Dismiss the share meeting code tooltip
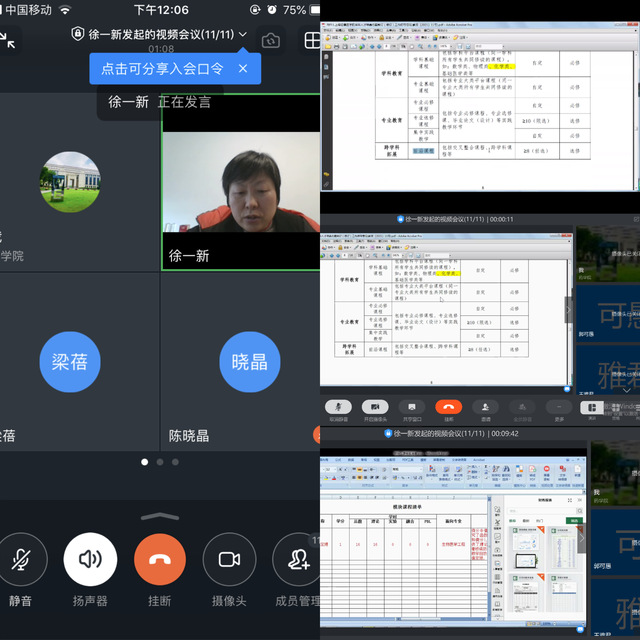640x640 pixels. pyautogui.click(x=242, y=69)
